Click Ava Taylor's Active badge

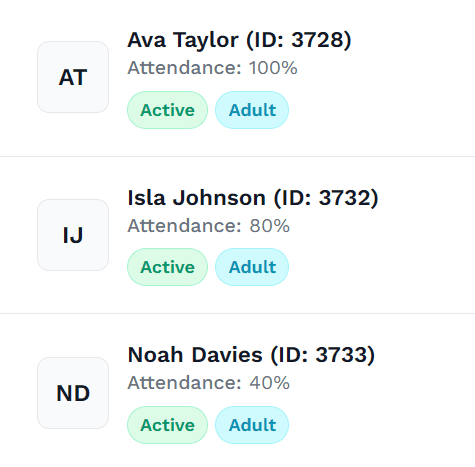click(x=167, y=110)
